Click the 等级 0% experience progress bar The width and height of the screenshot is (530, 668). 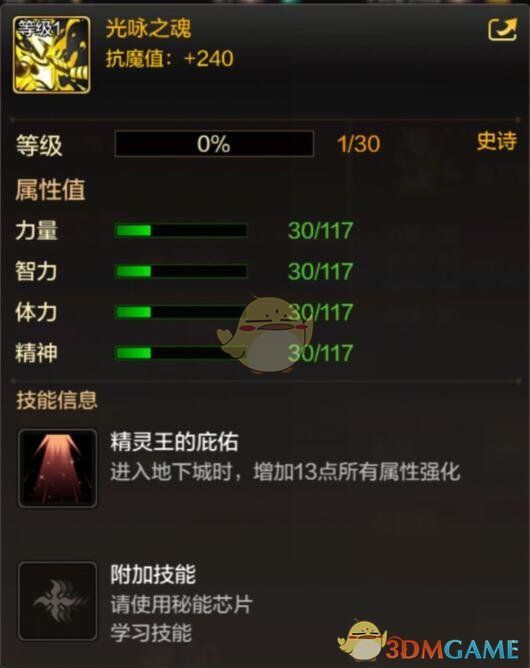pyautogui.click(x=214, y=144)
